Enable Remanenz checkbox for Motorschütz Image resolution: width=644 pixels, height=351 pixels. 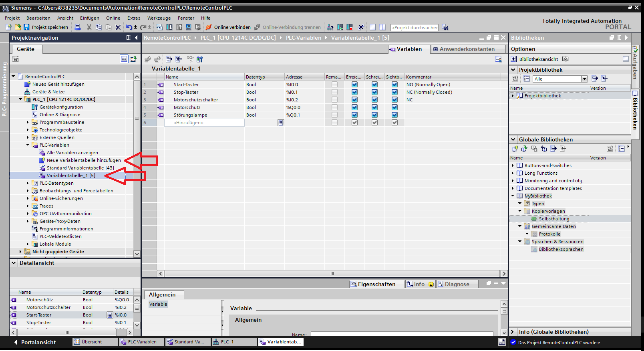point(334,107)
